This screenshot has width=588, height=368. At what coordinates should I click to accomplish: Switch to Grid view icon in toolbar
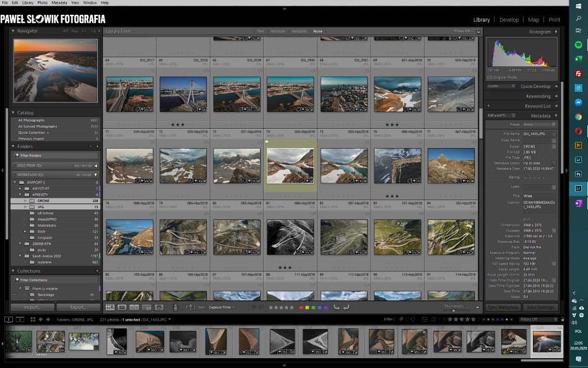tap(110, 307)
